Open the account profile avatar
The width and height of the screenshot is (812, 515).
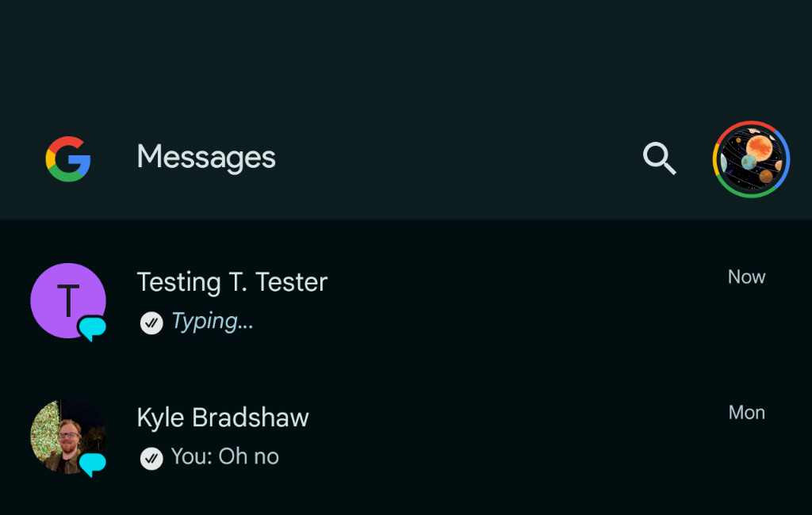tap(750, 158)
